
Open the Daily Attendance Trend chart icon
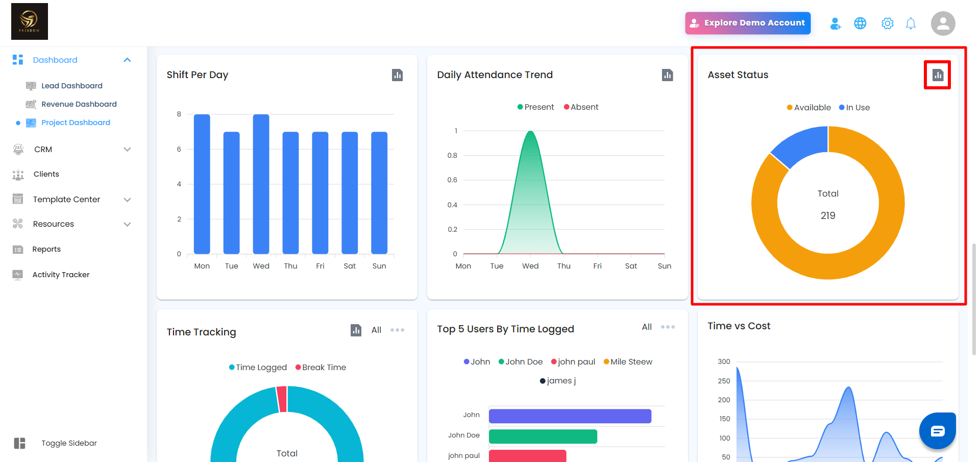click(x=667, y=75)
